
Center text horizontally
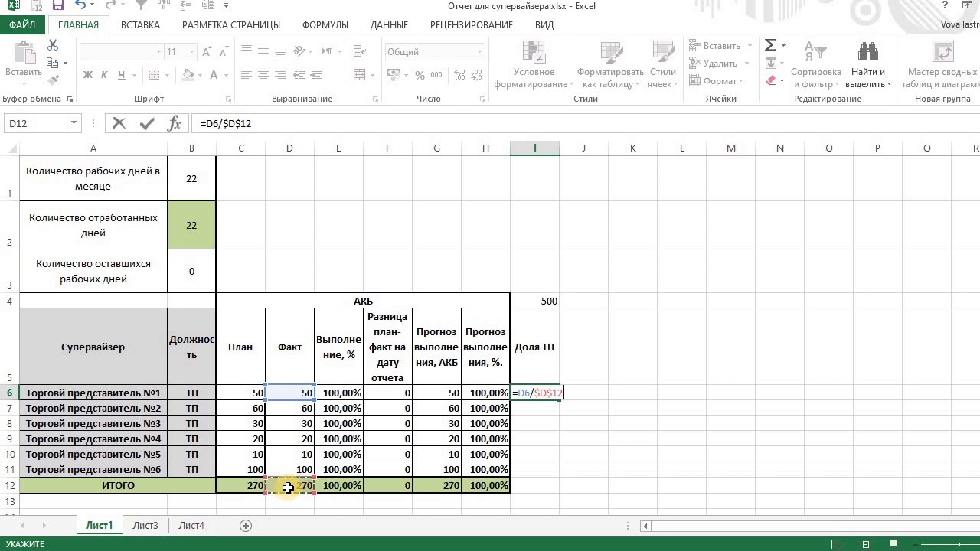coord(263,75)
